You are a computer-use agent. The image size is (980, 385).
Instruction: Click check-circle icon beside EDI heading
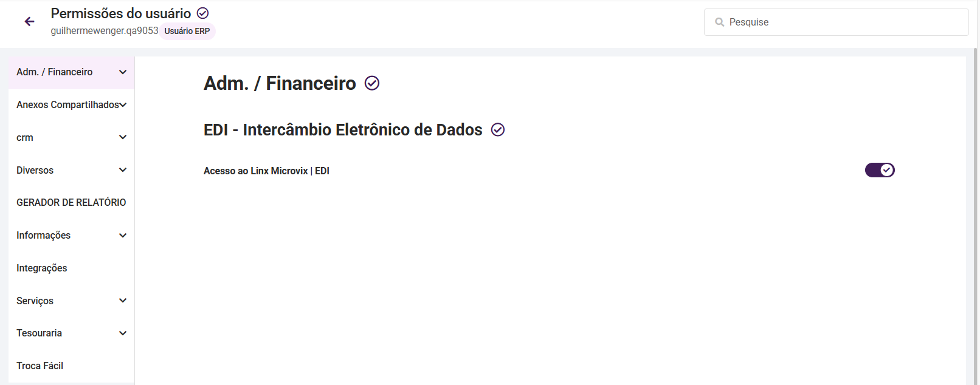[x=498, y=130]
